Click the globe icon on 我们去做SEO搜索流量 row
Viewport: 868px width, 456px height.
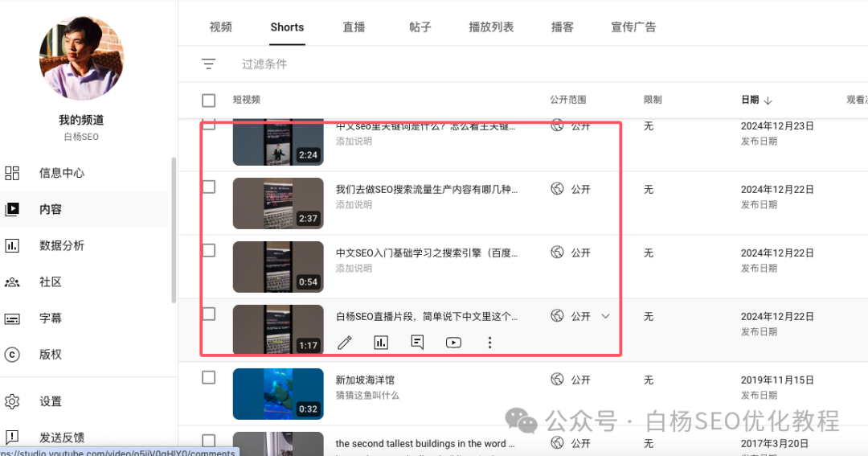(x=558, y=189)
